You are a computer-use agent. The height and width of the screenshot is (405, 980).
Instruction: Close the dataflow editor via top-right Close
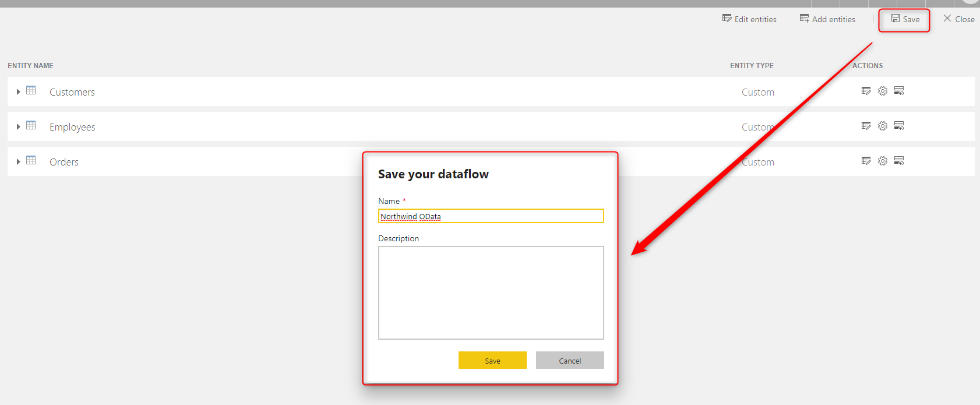click(959, 19)
